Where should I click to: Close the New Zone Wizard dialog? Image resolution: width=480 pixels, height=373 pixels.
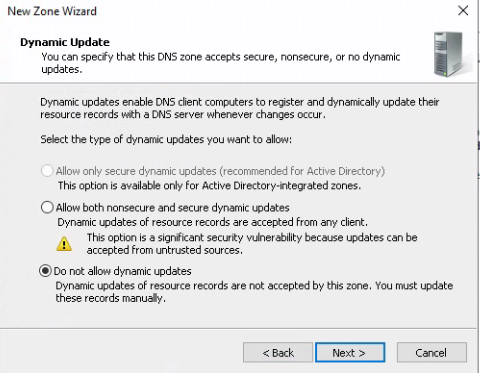[463, 11]
